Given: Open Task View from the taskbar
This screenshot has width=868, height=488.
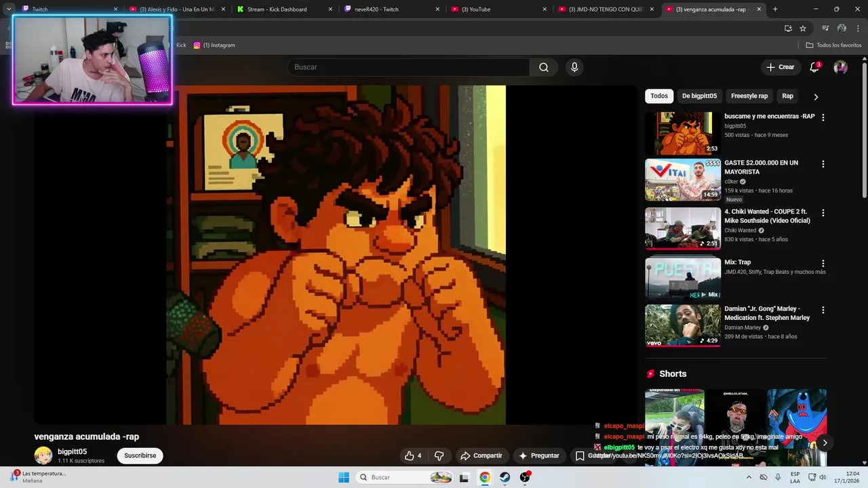Looking at the screenshot, I should click(x=464, y=477).
